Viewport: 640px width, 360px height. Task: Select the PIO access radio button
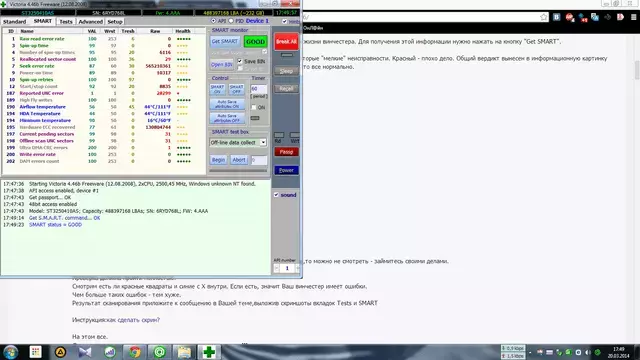(x=231, y=21)
